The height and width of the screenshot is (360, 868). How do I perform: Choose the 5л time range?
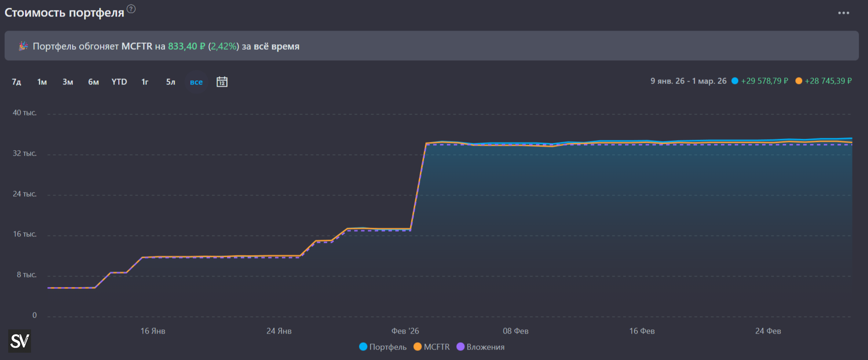pos(170,82)
